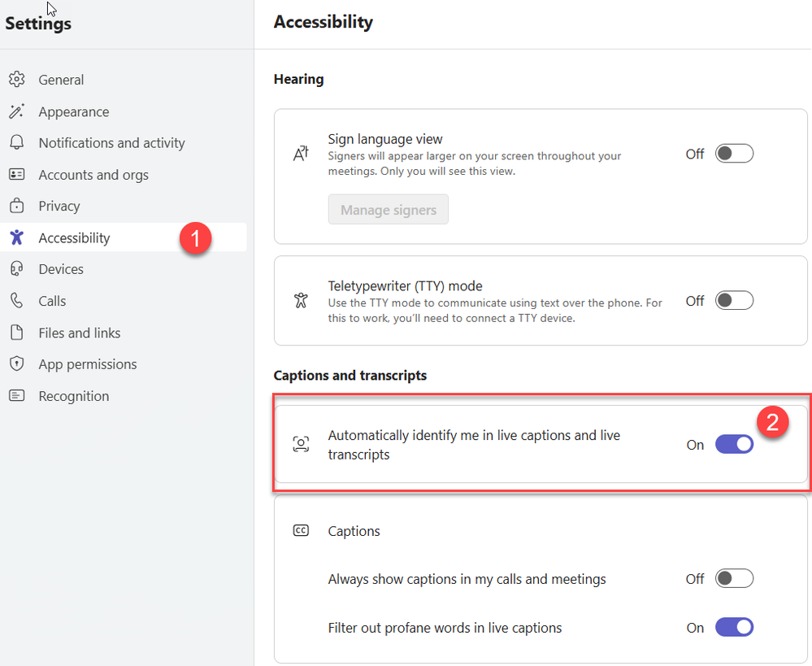The image size is (812, 666).
Task: Go to Files and links settings
Action: pyautogui.click(x=79, y=333)
